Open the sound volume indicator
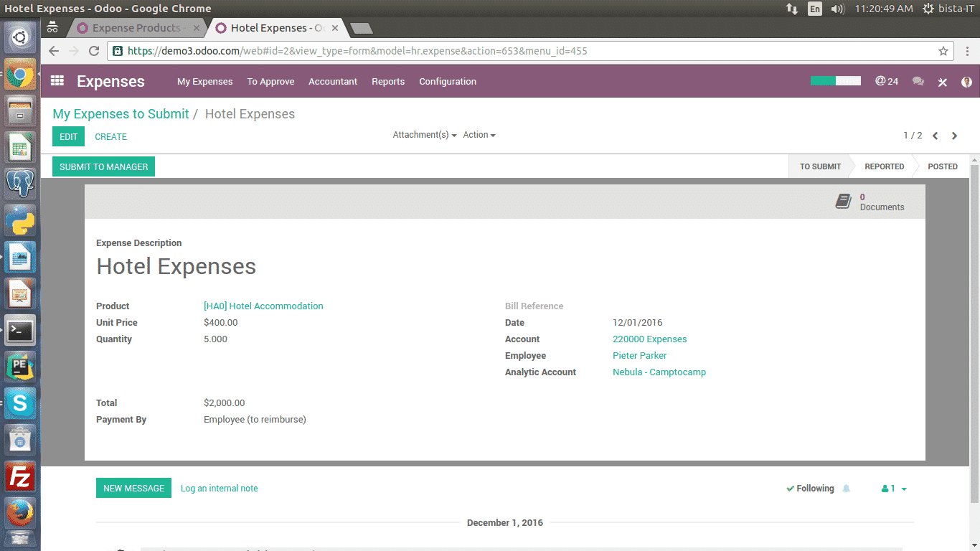 coord(837,9)
